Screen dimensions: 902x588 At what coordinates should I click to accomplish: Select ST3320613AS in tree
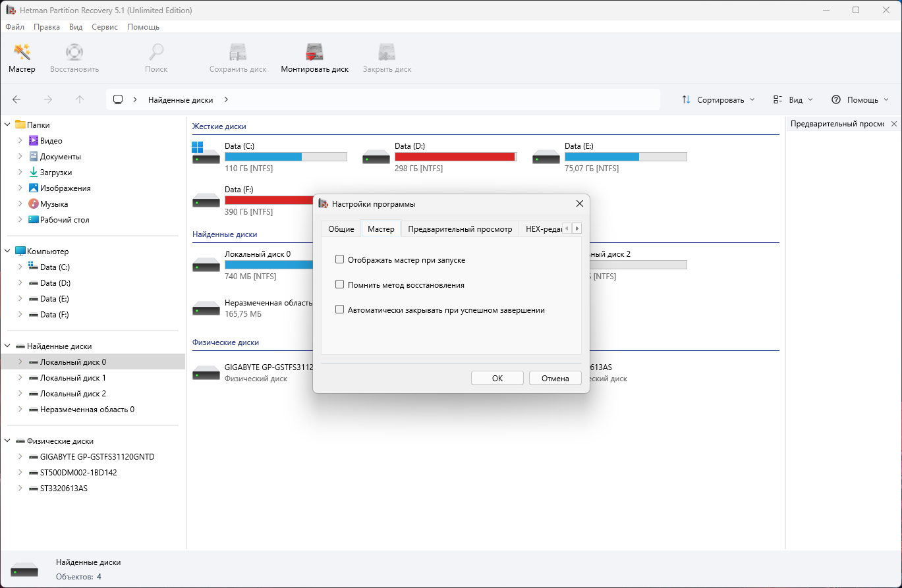click(64, 488)
